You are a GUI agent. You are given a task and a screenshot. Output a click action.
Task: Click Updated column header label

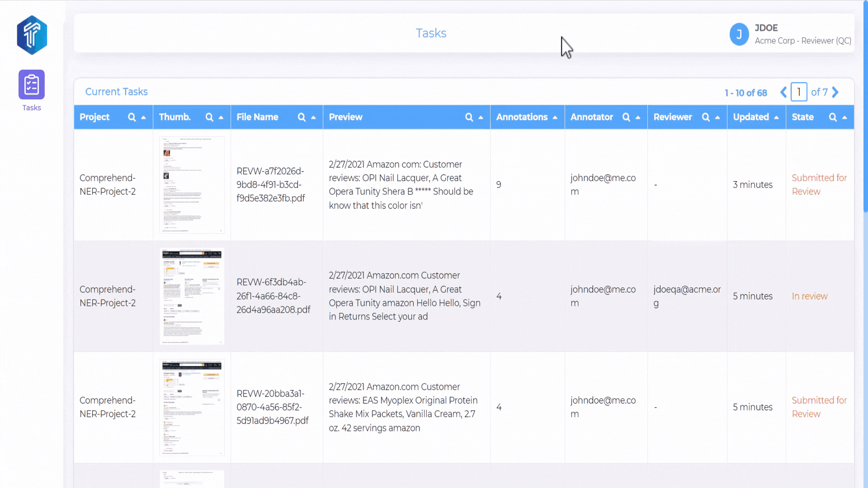point(751,117)
